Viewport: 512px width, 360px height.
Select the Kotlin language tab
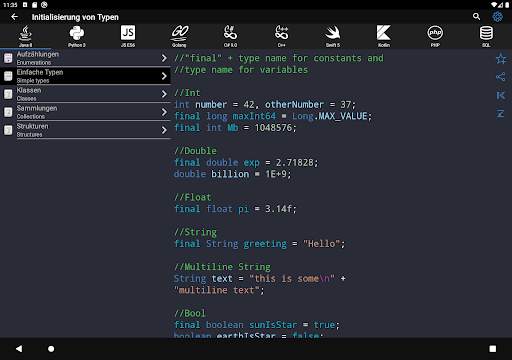coord(384,36)
